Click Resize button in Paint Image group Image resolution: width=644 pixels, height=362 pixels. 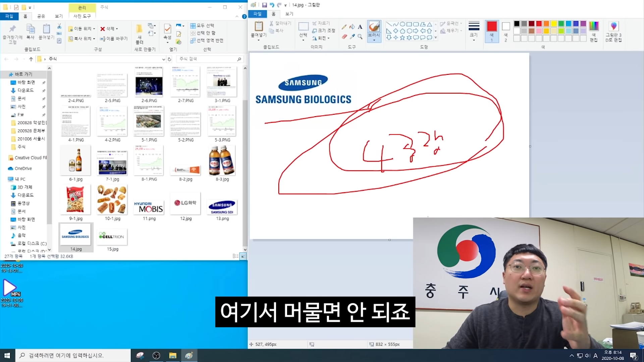324,31
